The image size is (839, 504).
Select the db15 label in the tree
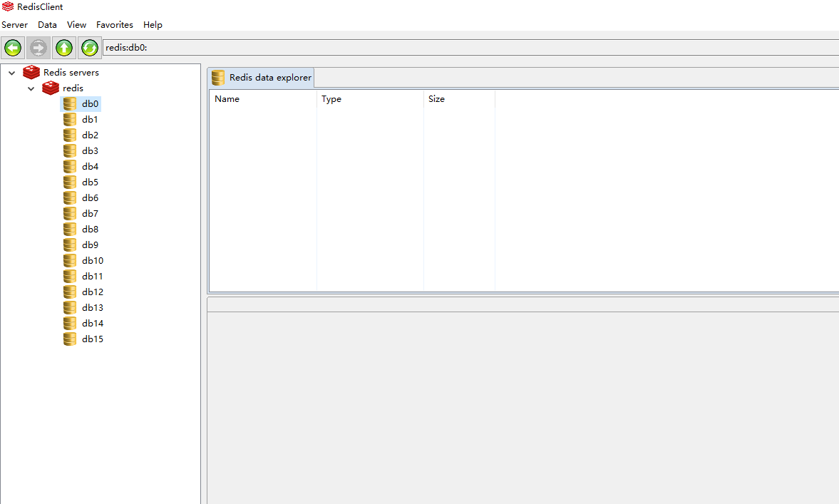point(93,339)
